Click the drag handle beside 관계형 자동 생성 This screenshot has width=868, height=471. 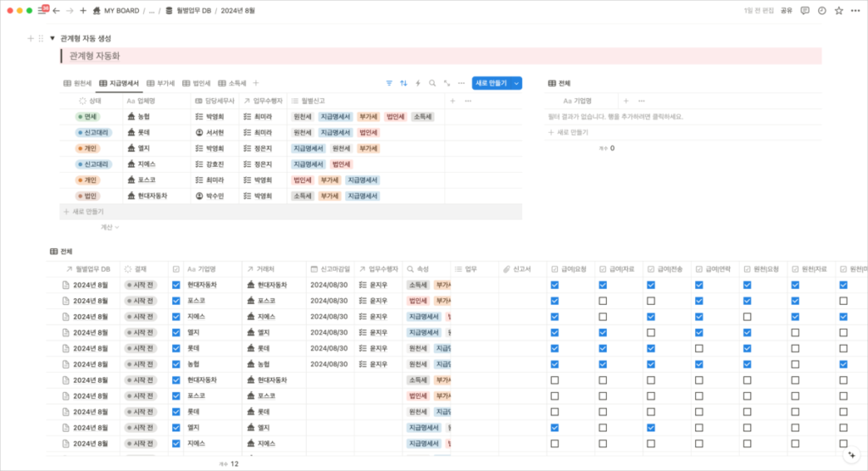(x=41, y=38)
